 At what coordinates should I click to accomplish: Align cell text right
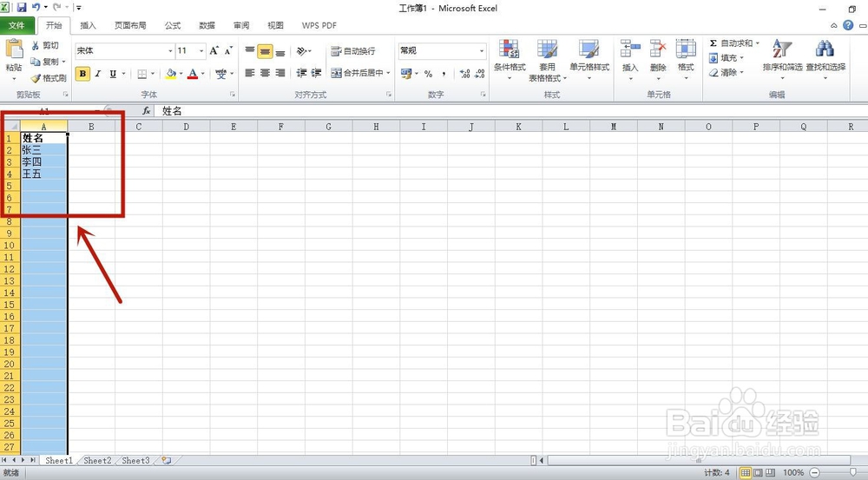point(280,73)
